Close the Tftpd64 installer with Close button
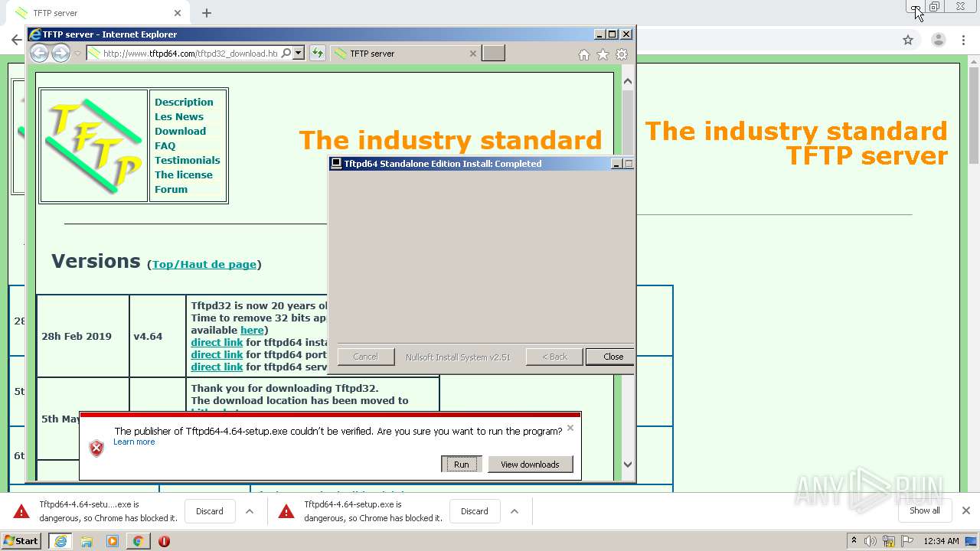 coord(609,357)
